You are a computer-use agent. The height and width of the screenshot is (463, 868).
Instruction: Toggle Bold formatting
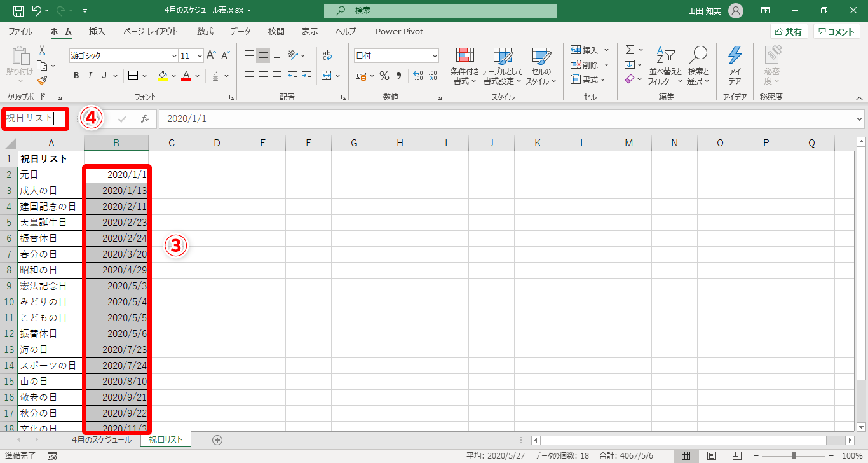(x=76, y=76)
